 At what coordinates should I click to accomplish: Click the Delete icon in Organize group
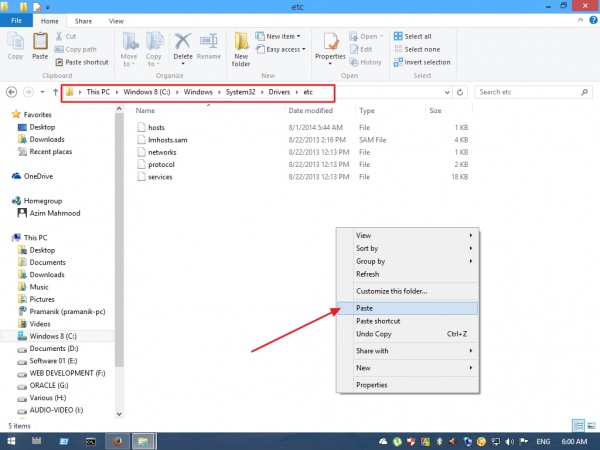183,46
